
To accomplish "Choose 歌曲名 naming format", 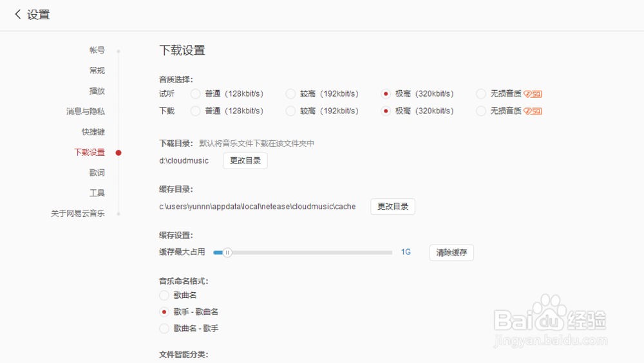I will coord(164,295).
